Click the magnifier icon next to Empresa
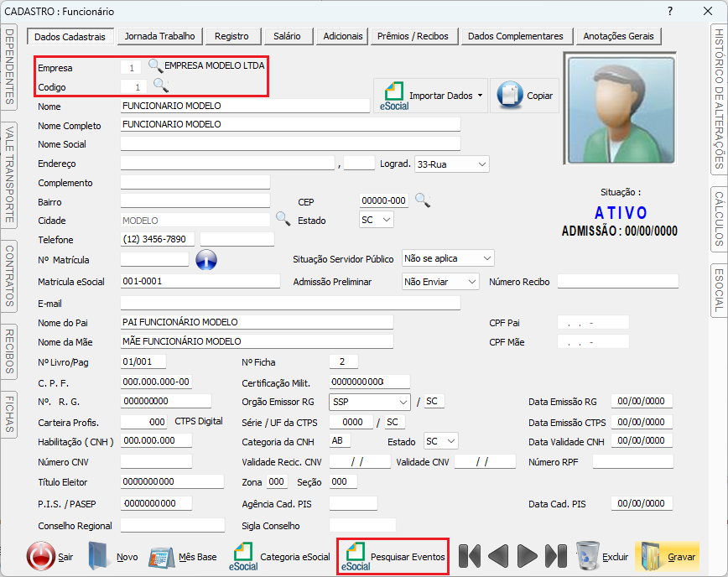Viewport: 728px width, 577px height. pyautogui.click(x=155, y=65)
